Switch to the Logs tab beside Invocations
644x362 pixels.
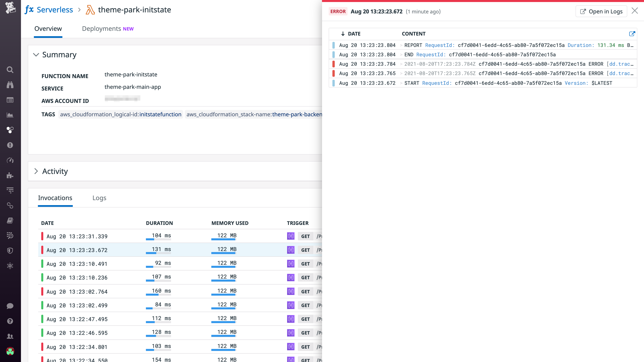tap(99, 198)
